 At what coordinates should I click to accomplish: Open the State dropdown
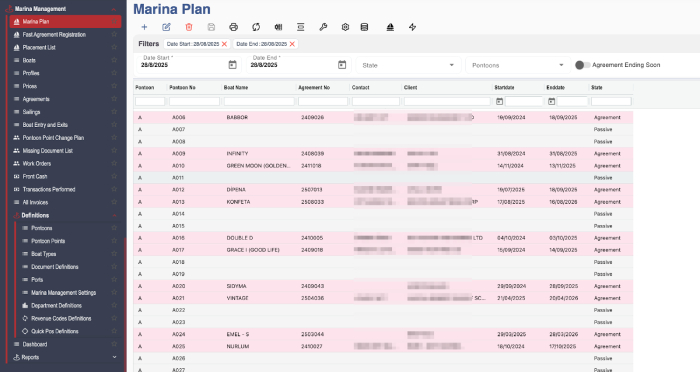408,65
